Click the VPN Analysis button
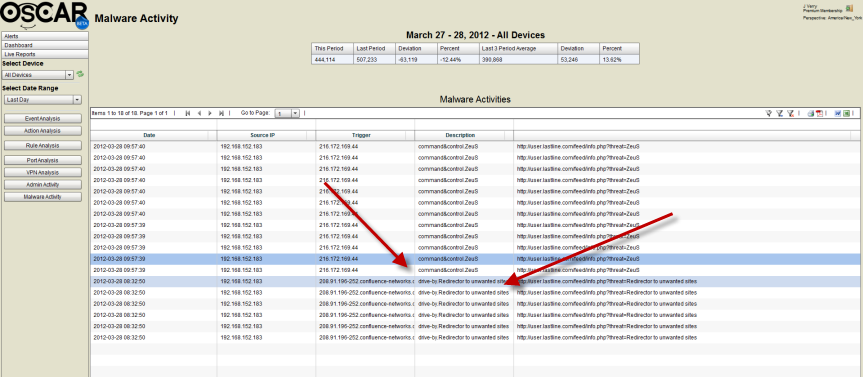Viewport: 863px width, 377px height. 43,172
